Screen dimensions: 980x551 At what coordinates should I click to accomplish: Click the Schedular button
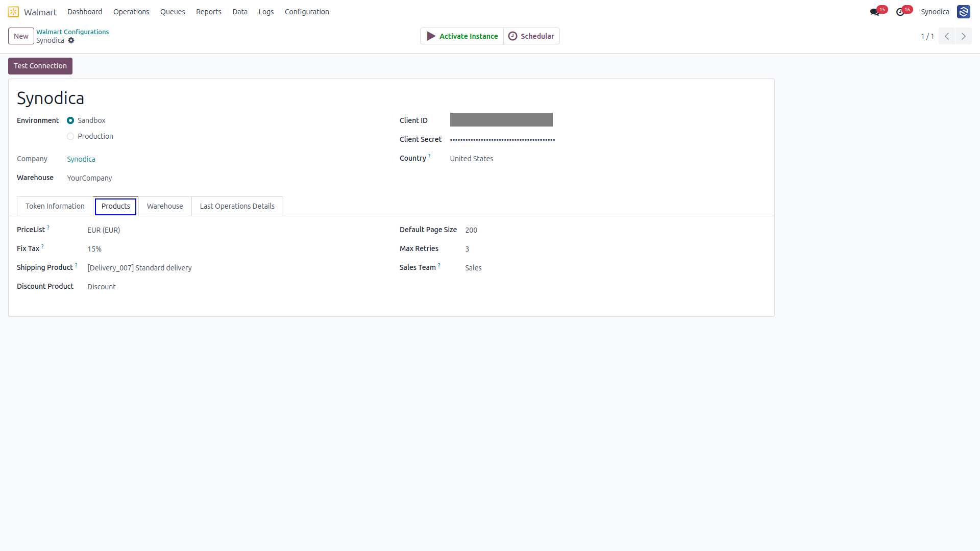point(531,36)
